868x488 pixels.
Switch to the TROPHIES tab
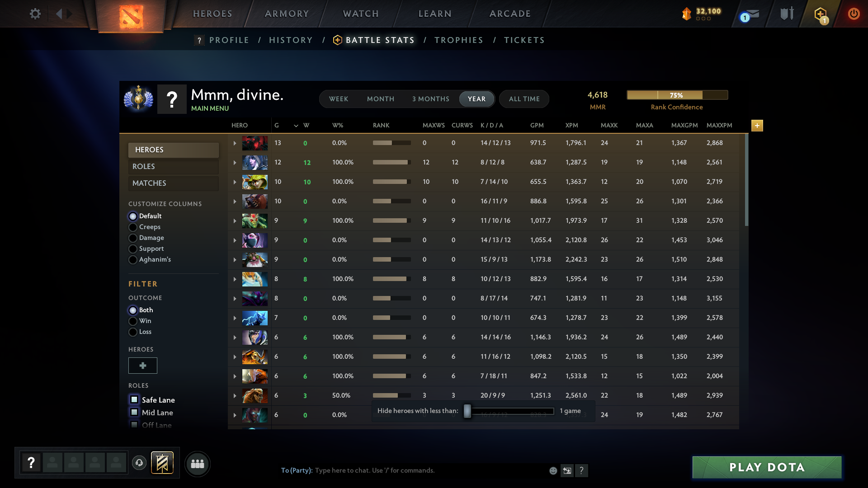(458, 40)
